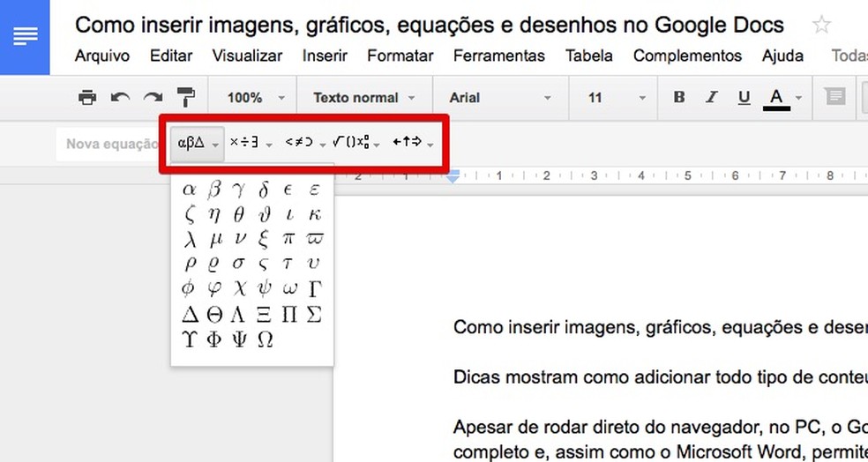The image size is (868, 462).
Task: Insert the xi symbol ξ
Action: pos(264,239)
